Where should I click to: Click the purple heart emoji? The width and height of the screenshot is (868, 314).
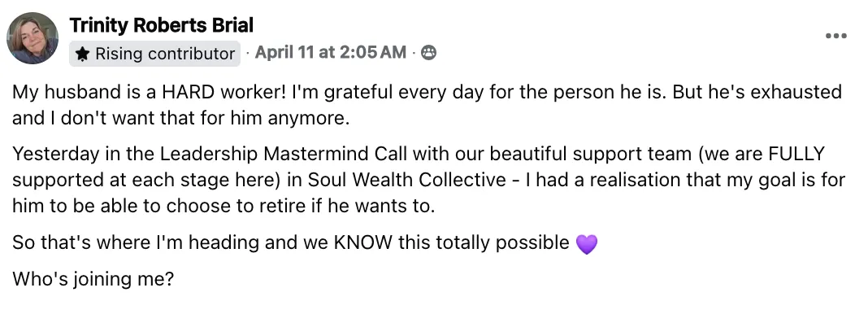(x=587, y=244)
